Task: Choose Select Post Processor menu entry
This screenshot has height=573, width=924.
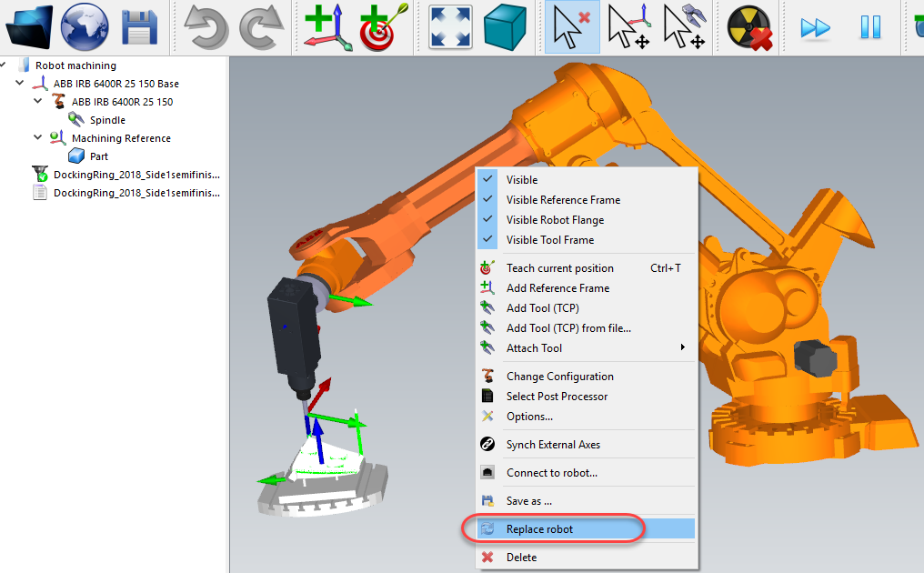Action: coord(557,397)
